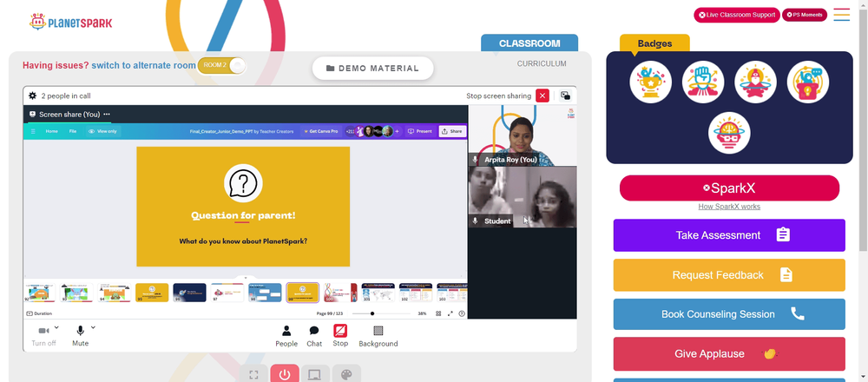The height and width of the screenshot is (382, 868).
Task: Expand camera options chevron
Action: click(56, 327)
